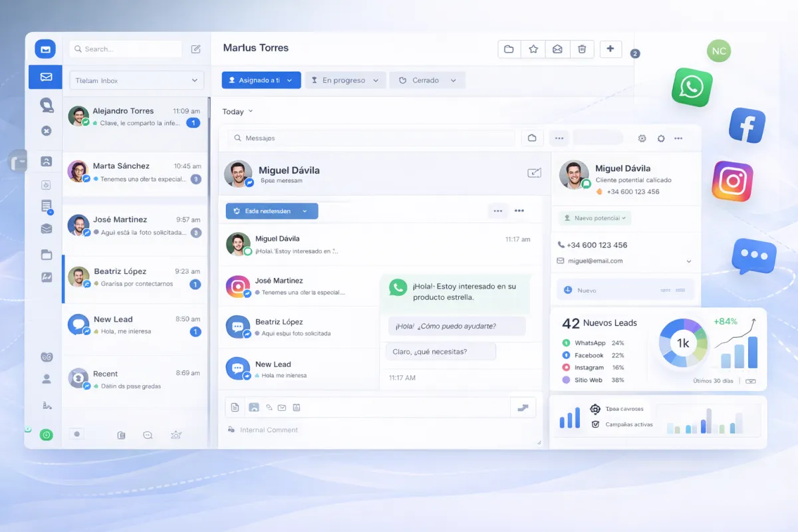Expand the miguel@email.com chevron
Image resolution: width=798 pixels, height=532 pixels.
[x=689, y=261]
